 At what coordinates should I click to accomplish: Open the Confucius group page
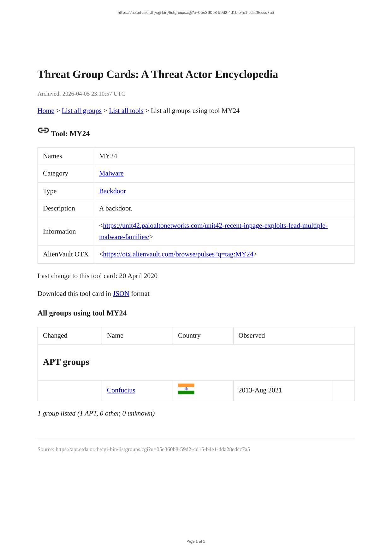pos(121,390)
